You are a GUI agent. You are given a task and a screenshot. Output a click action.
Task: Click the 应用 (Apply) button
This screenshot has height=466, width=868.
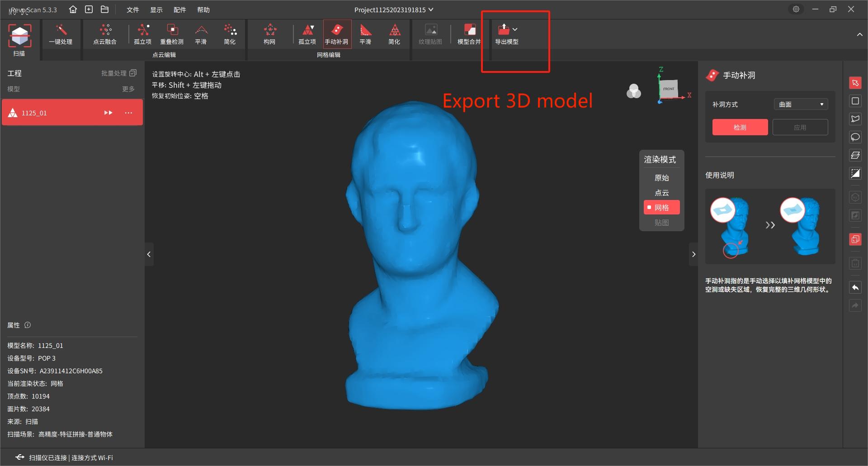click(800, 128)
